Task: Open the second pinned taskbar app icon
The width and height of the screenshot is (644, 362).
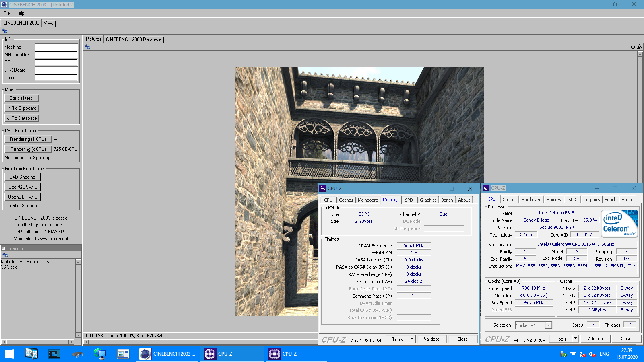Action: 31,354
